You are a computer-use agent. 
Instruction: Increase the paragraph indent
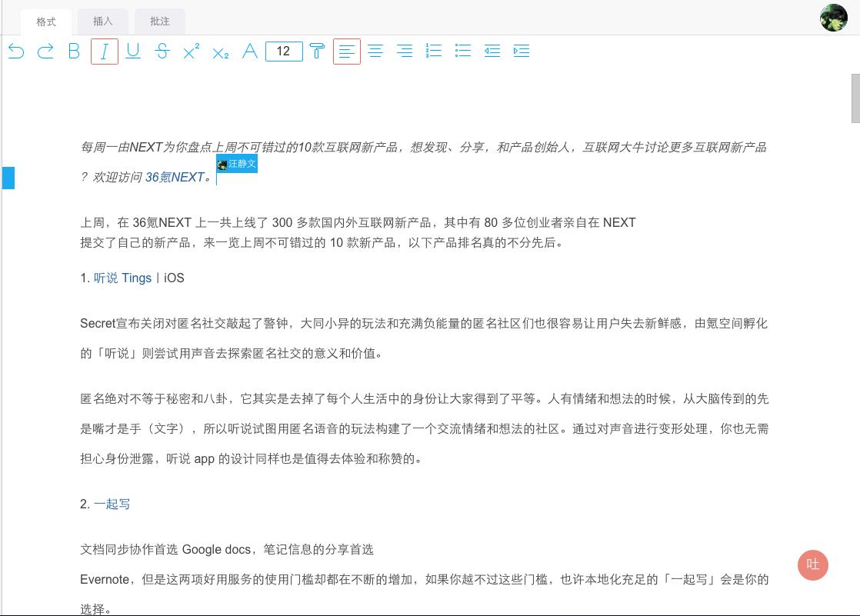pos(521,52)
